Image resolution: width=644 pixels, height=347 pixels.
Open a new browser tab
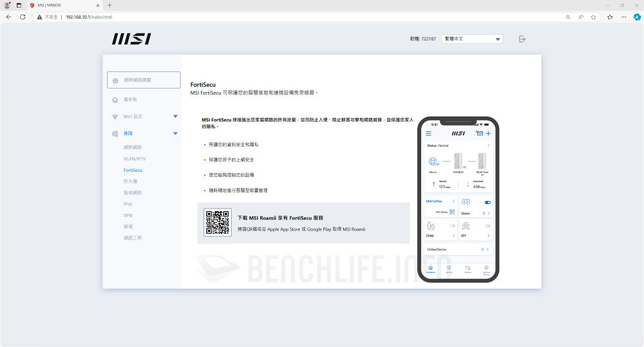point(109,5)
